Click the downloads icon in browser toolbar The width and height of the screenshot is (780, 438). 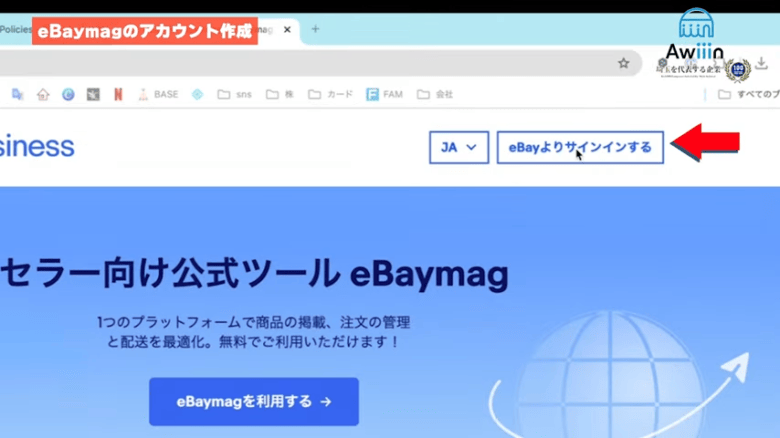tap(761, 63)
